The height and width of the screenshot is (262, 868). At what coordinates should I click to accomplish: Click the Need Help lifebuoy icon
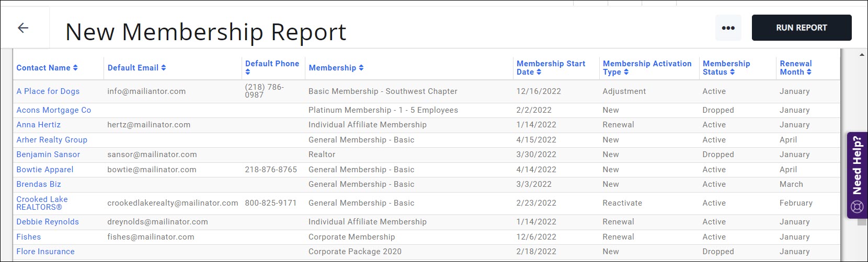(x=857, y=206)
